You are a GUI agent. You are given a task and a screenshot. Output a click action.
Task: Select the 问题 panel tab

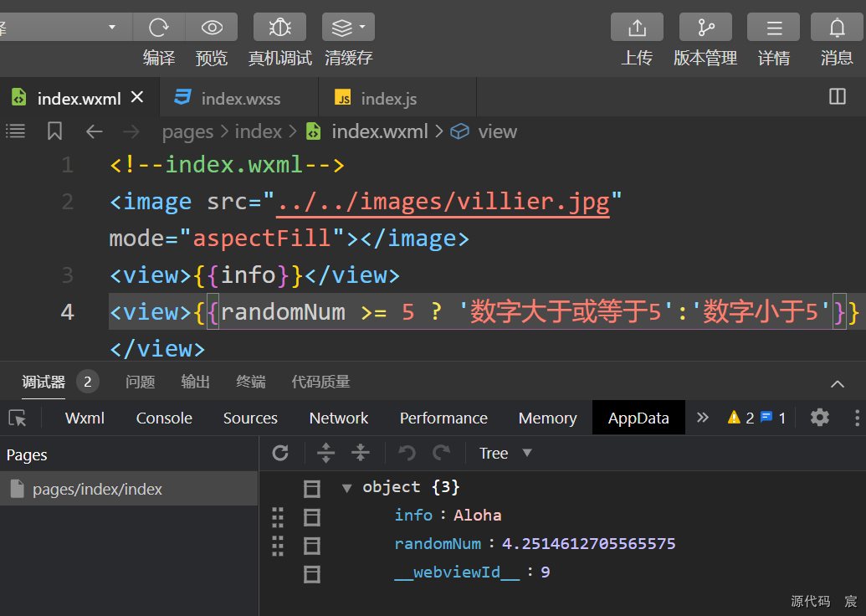click(141, 382)
